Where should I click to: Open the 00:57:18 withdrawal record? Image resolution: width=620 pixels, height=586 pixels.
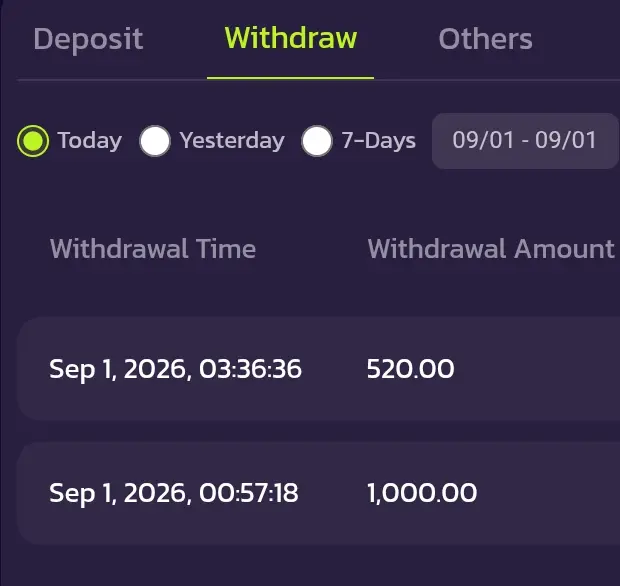318,493
